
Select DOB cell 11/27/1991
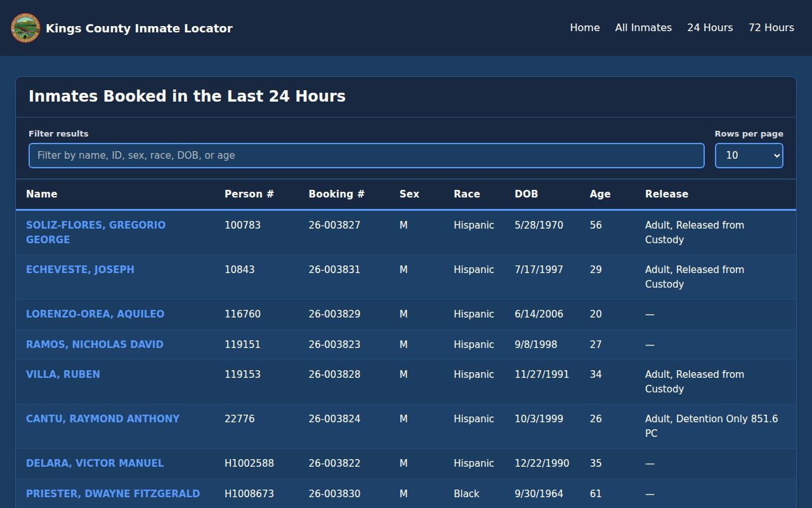click(542, 374)
